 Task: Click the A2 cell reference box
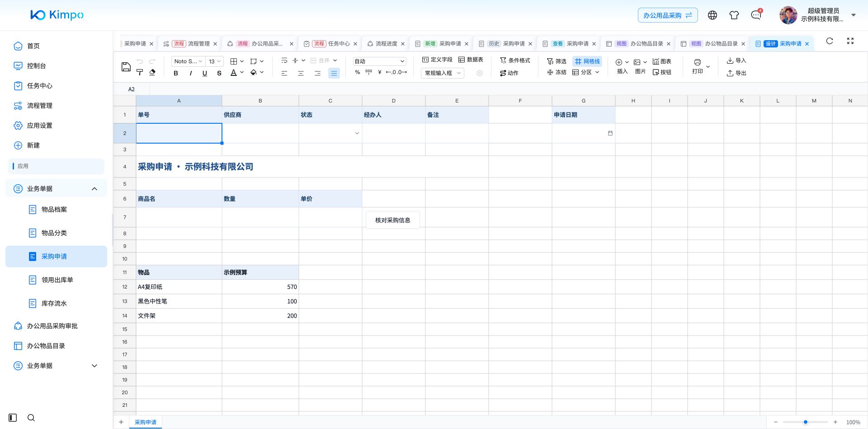(132, 89)
